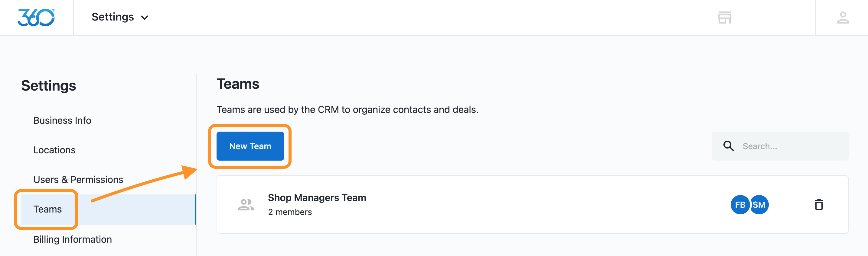Open Business Info settings

tap(62, 120)
